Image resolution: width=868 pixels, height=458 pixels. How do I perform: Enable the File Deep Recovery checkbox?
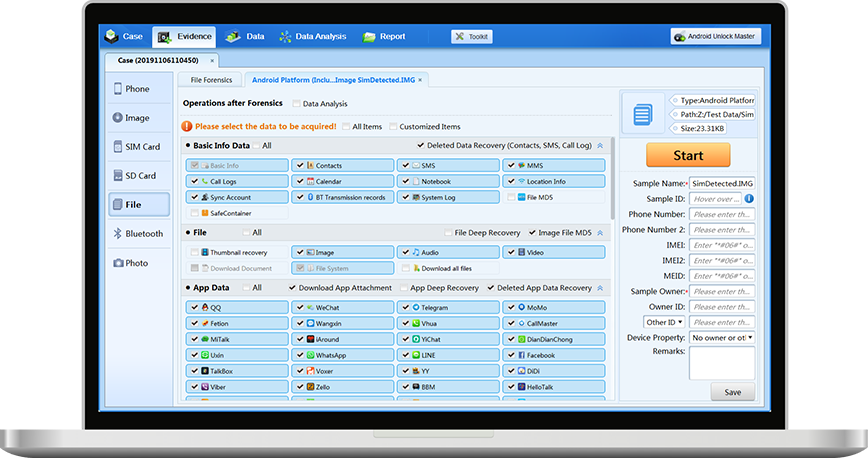tap(446, 233)
